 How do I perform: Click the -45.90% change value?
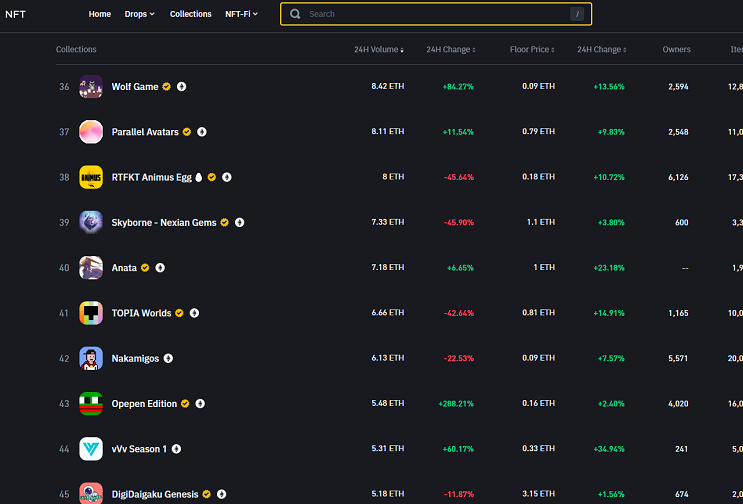(459, 223)
